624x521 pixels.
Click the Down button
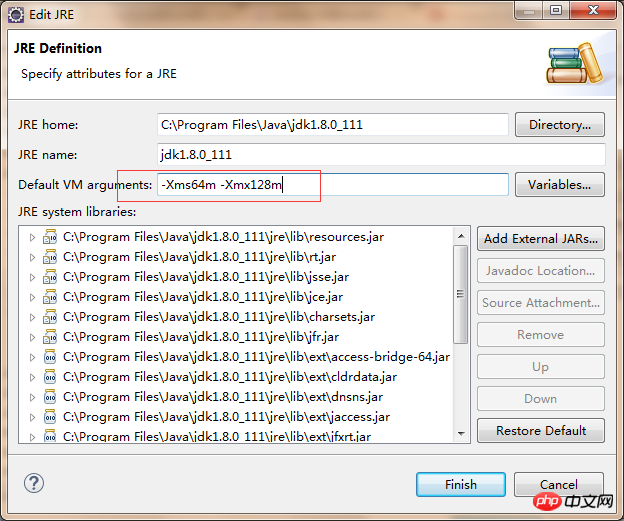coord(541,398)
